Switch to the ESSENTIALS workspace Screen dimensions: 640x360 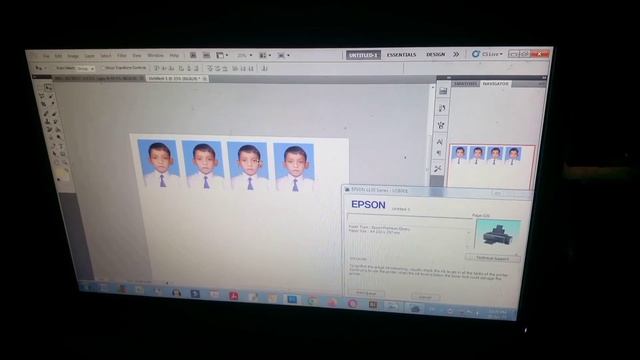[x=401, y=55]
